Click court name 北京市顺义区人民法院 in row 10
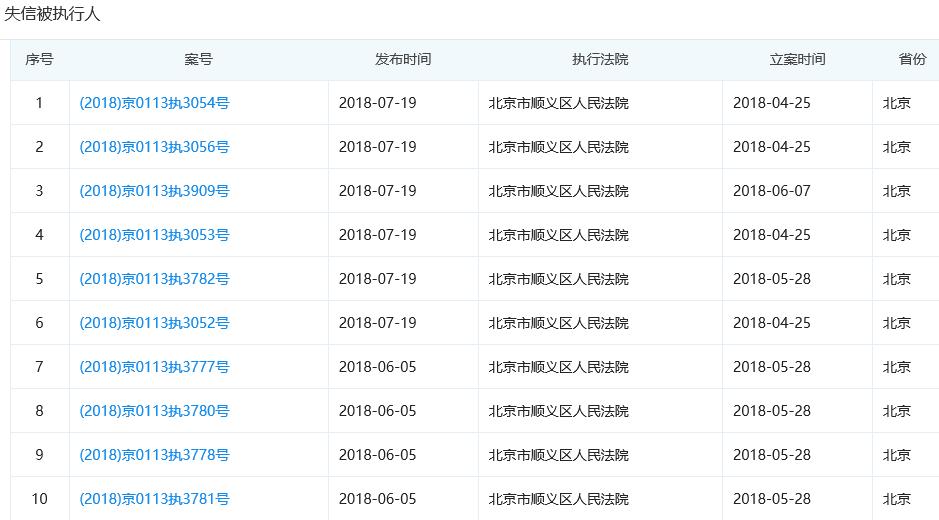Viewport: 939px width, 520px height. click(x=559, y=499)
